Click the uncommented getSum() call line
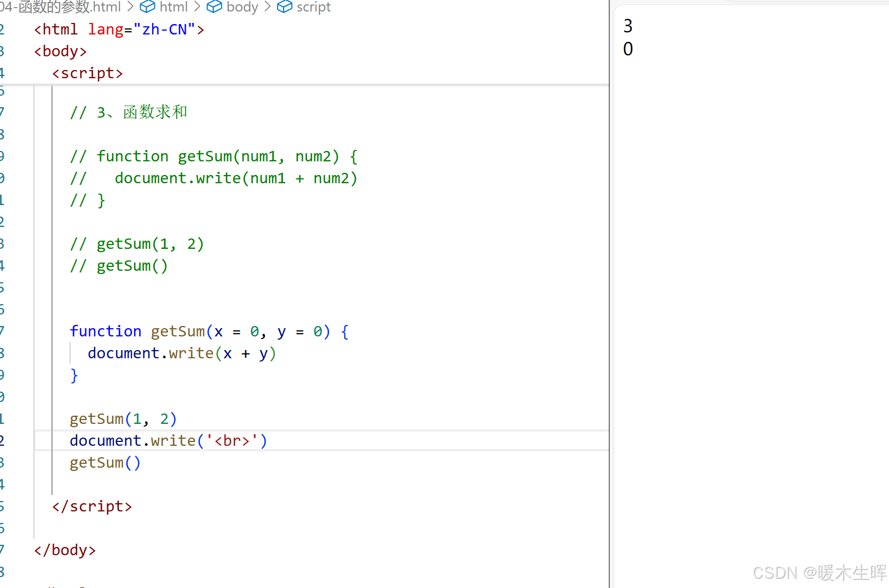The height and width of the screenshot is (588, 889). click(105, 462)
